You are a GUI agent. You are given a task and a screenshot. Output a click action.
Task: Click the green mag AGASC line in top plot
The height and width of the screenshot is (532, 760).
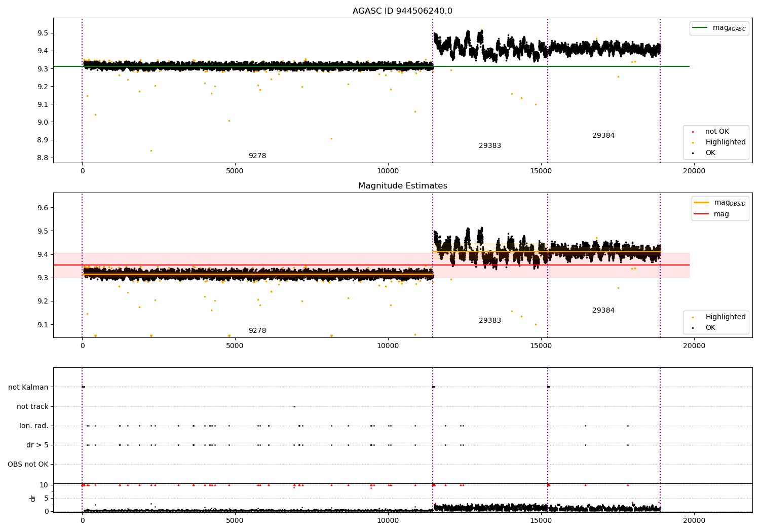coord(371,66)
